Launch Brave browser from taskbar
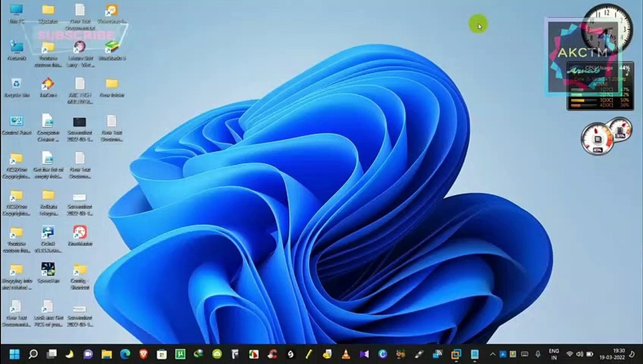This screenshot has height=364, width=643. coord(143,354)
